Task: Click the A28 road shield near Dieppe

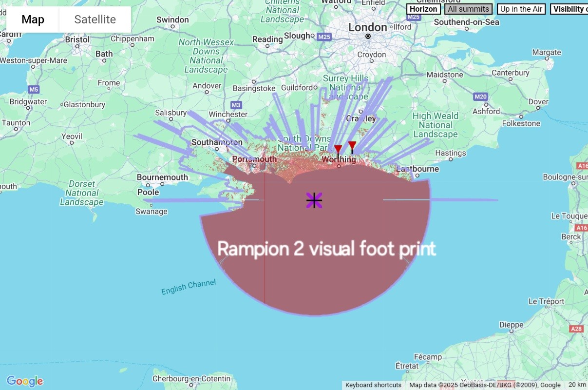Action: [x=576, y=329]
